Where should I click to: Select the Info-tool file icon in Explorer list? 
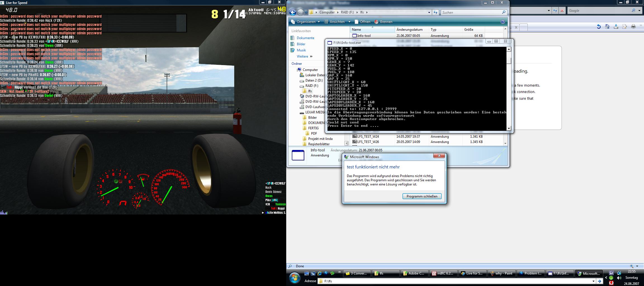click(x=354, y=36)
